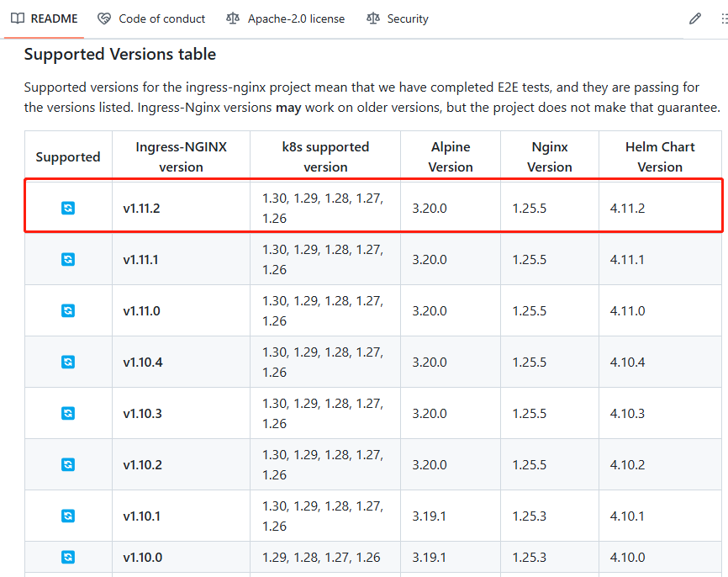This screenshot has width=728, height=577.
Task: Click the 'k8s supported version' column header
Action: click(x=325, y=157)
